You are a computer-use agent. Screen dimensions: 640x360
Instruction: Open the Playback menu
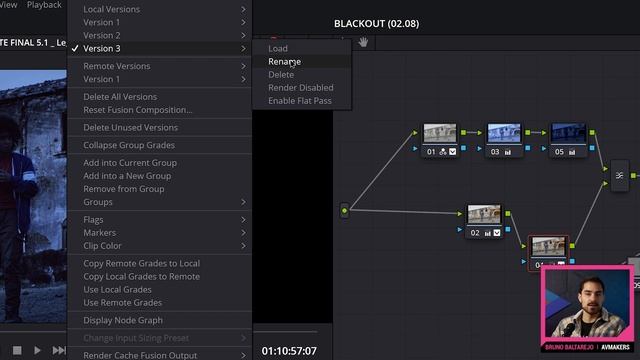click(44, 5)
